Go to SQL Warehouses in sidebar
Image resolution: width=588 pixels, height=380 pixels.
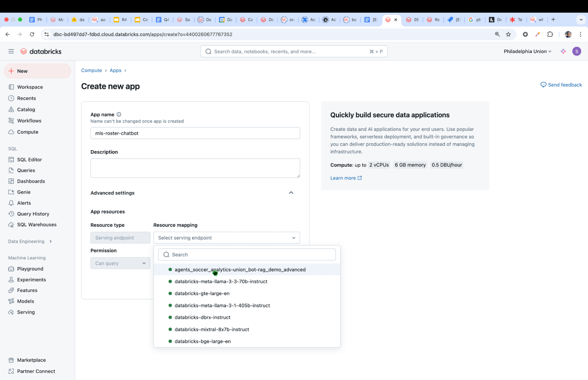[36, 225]
